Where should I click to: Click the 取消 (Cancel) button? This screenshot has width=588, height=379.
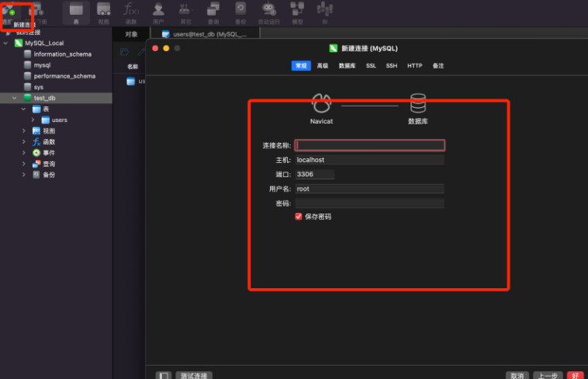517,375
